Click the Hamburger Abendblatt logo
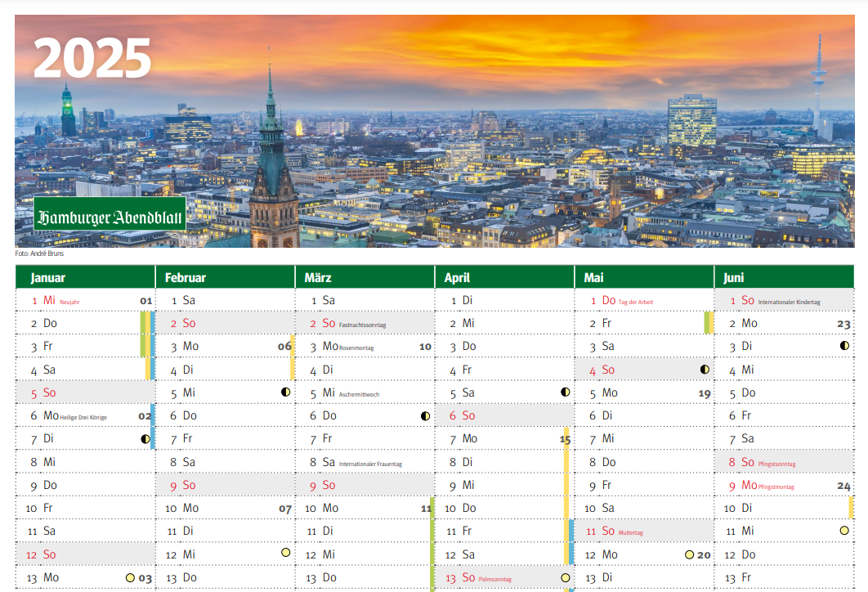Screen dimensions: 868x592 pyautogui.click(x=110, y=217)
